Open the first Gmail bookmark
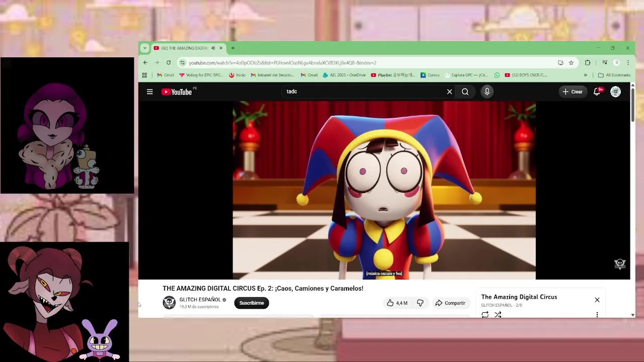The width and height of the screenshot is (644, 362). coord(166,75)
